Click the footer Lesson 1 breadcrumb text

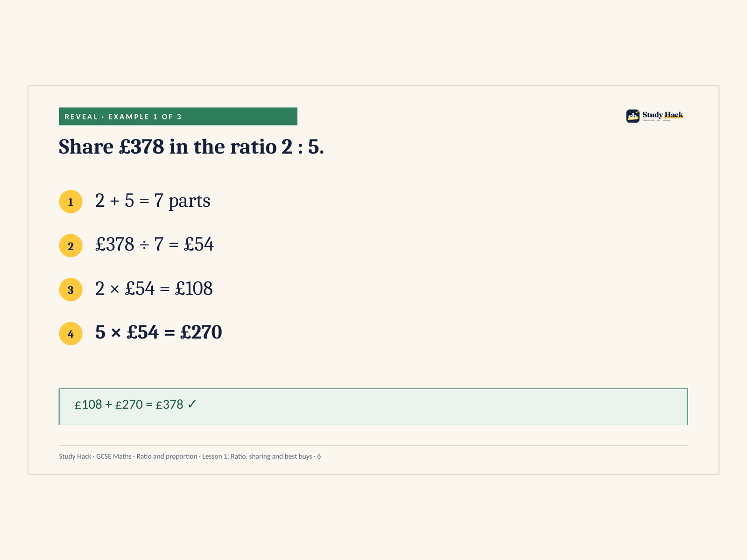(x=257, y=456)
